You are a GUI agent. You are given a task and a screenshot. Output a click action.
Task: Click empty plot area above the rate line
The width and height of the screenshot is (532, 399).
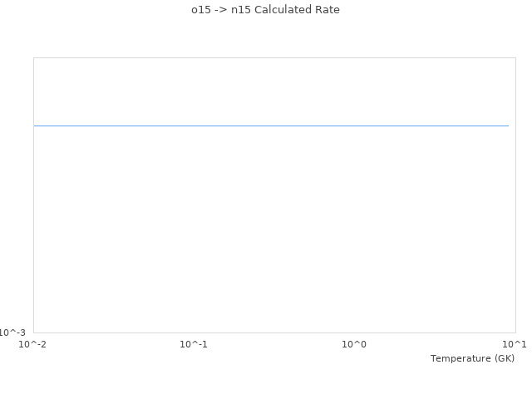tap(271, 91)
